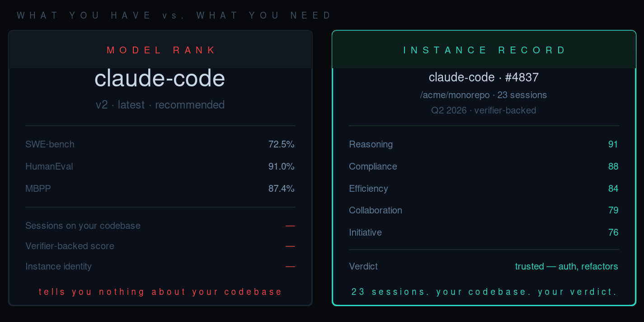This screenshot has width=644, height=322.
Task: Click the Reasoning score 91
Action: (613, 144)
